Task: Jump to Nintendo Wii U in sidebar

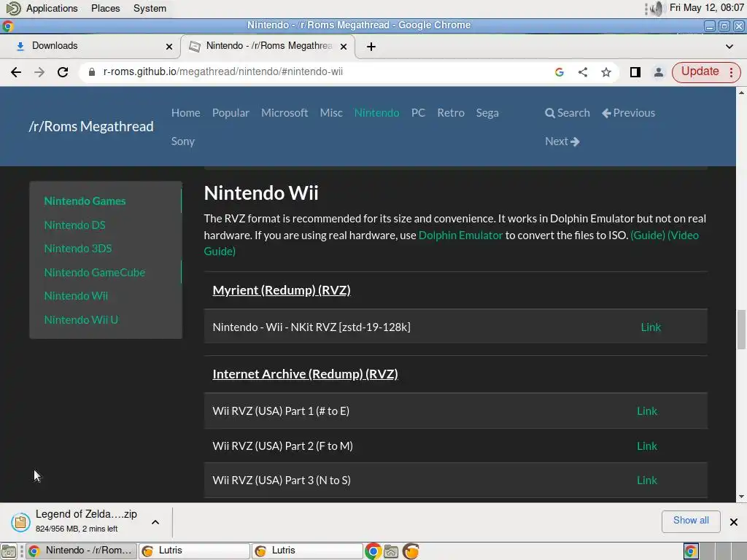Action: (x=81, y=319)
